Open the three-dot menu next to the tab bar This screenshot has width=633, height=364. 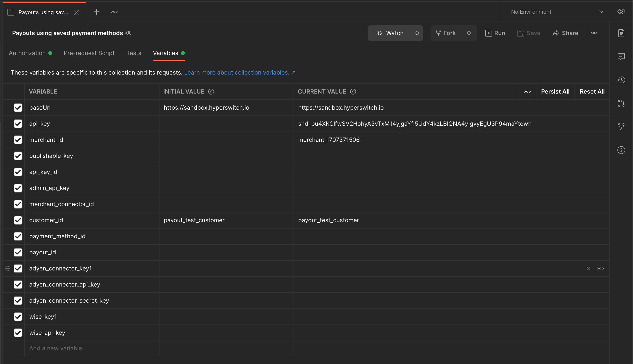click(114, 11)
